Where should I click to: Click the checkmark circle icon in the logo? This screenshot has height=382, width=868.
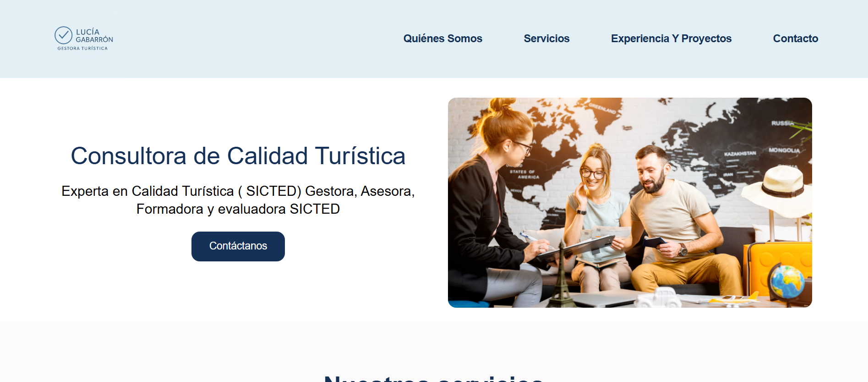tap(63, 35)
